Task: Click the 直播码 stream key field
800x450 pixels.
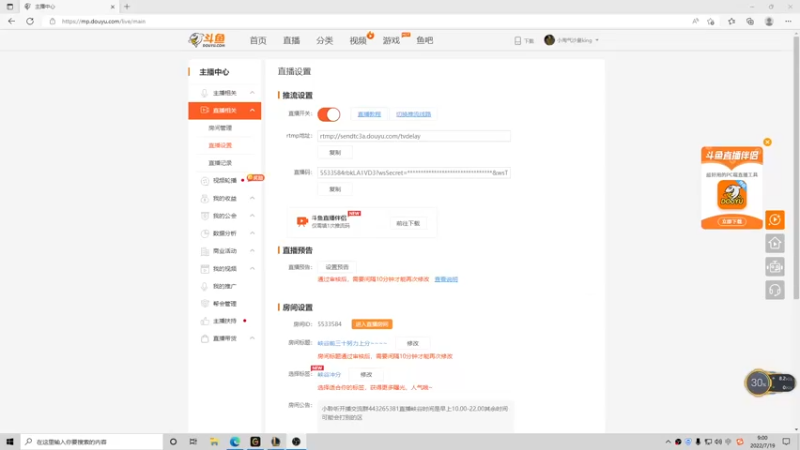Action: click(413, 173)
